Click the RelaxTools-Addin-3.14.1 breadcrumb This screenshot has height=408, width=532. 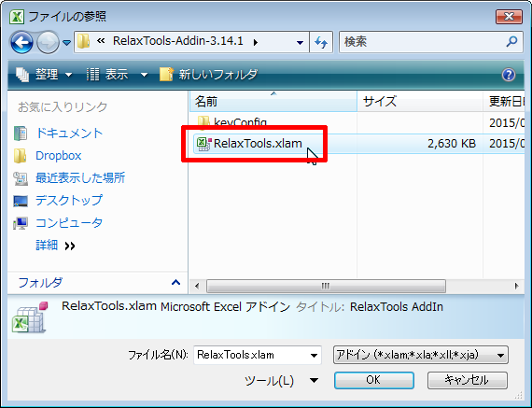(x=178, y=41)
